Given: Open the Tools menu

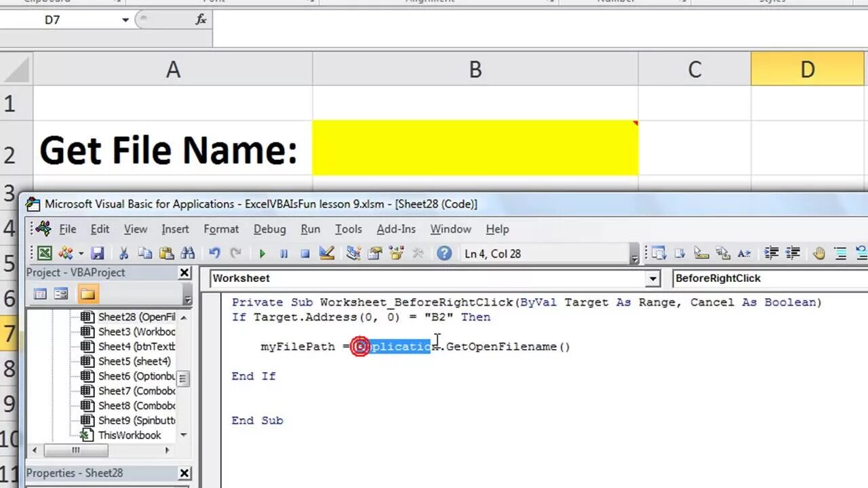Looking at the screenshot, I should [x=348, y=229].
